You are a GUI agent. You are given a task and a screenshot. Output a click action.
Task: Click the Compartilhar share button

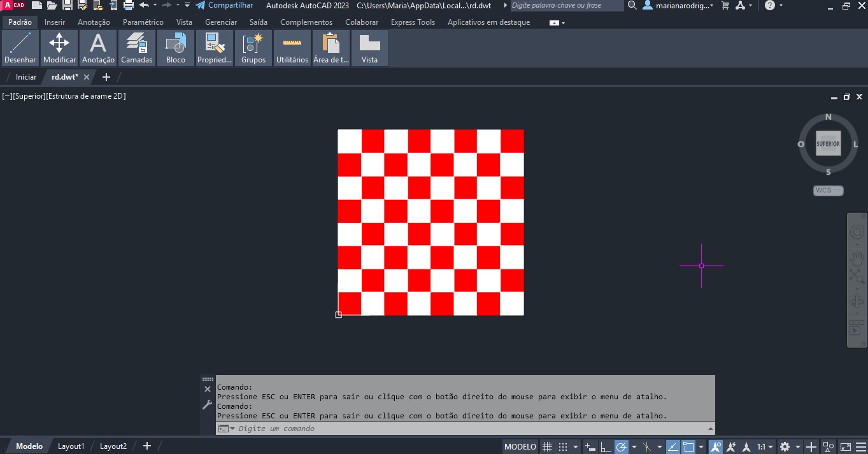tap(224, 6)
